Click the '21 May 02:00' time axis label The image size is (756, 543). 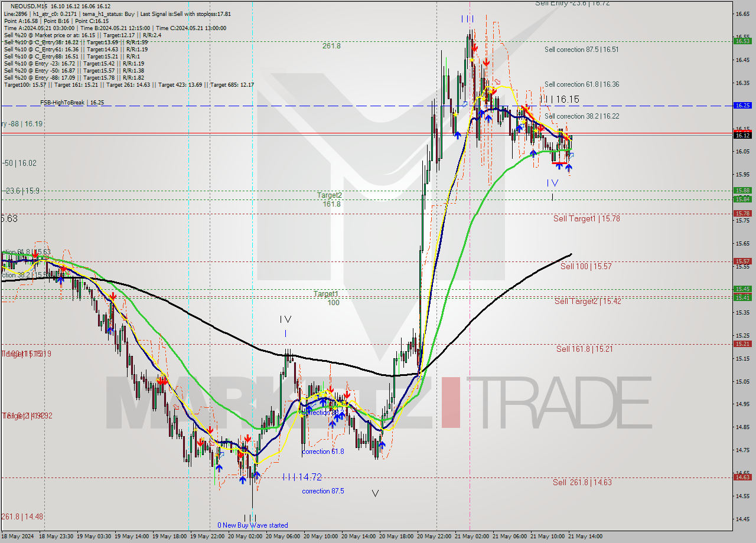coord(472,537)
